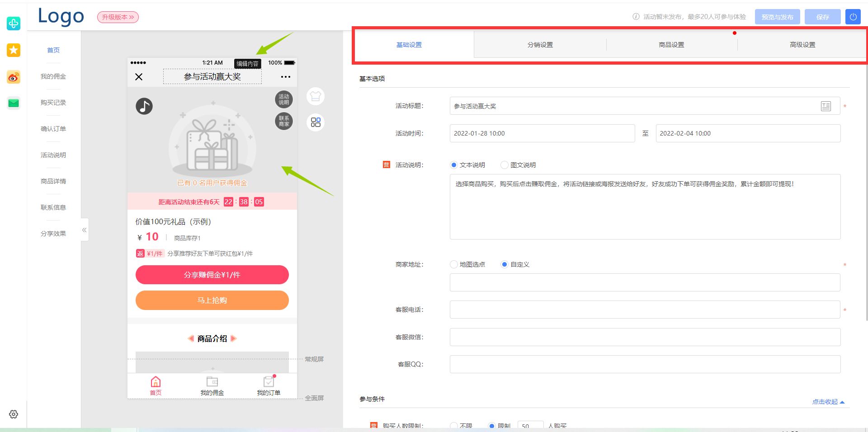Open the Weibo icon in left rail
The image size is (868, 432).
coord(14,77)
